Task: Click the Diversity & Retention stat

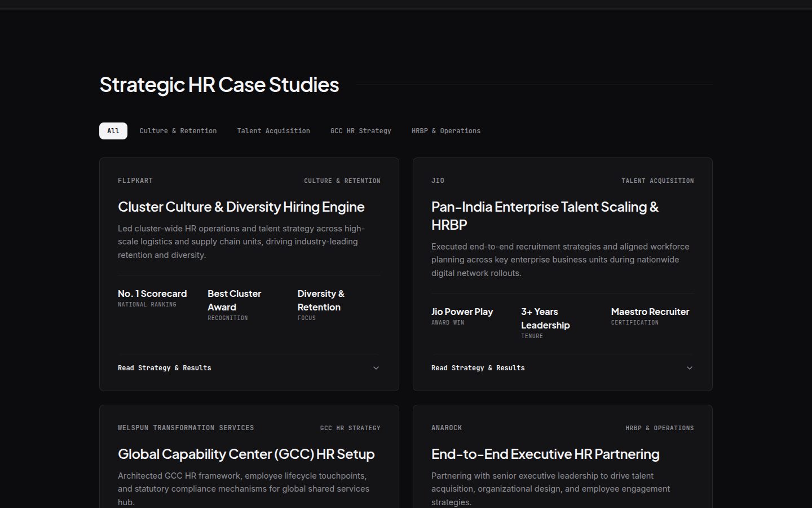Action: tap(321, 301)
